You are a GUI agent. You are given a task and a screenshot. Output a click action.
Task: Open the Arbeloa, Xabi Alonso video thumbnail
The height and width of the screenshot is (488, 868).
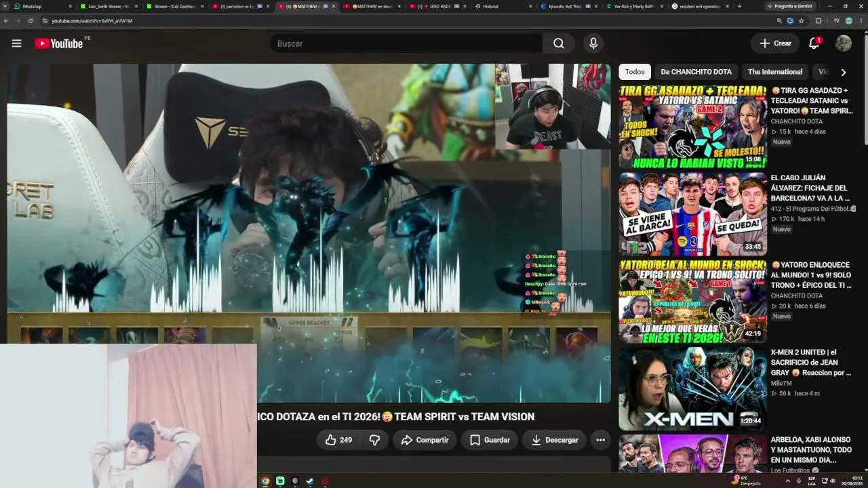click(693, 453)
